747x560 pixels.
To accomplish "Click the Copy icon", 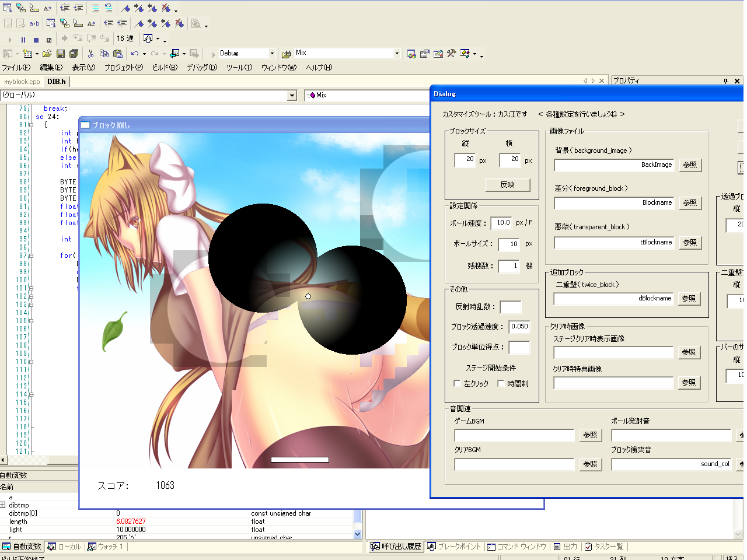I will pos(104,54).
